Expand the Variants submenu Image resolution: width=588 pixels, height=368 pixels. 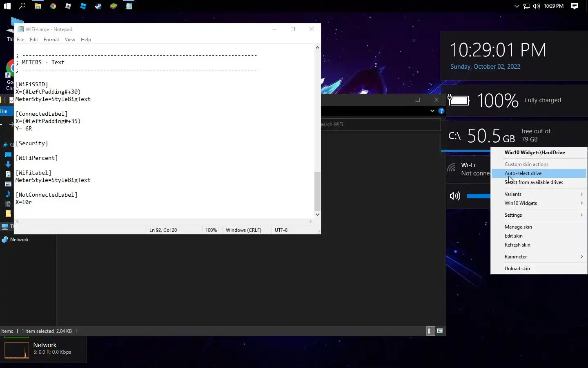point(539,194)
